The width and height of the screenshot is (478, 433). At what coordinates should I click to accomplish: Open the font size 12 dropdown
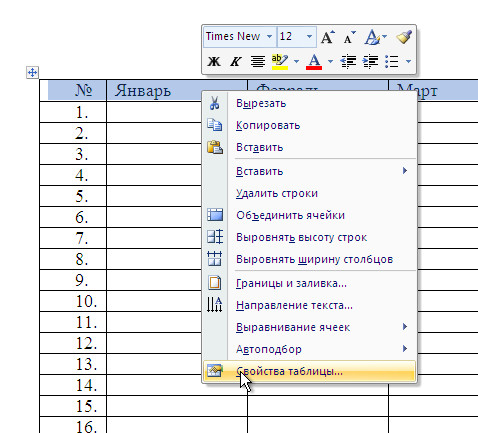[309, 36]
